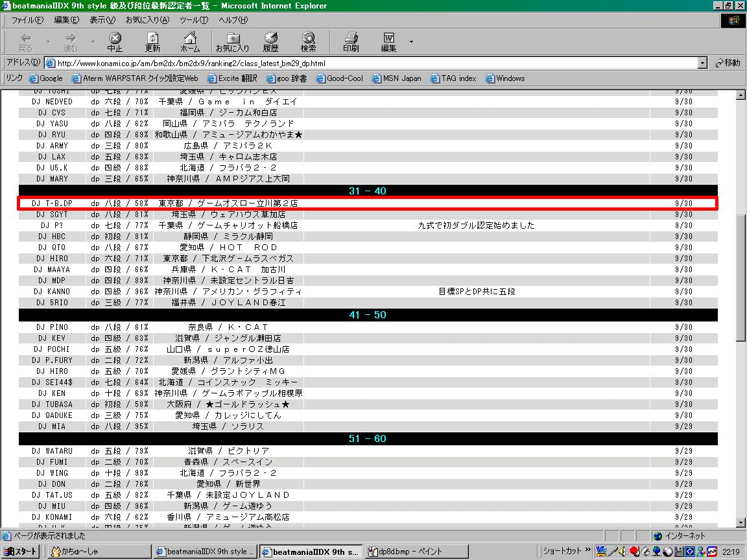Image resolution: width=747 pixels, height=560 pixels.
Task: Open the History (履歴) toolbar panel
Action: click(270, 42)
